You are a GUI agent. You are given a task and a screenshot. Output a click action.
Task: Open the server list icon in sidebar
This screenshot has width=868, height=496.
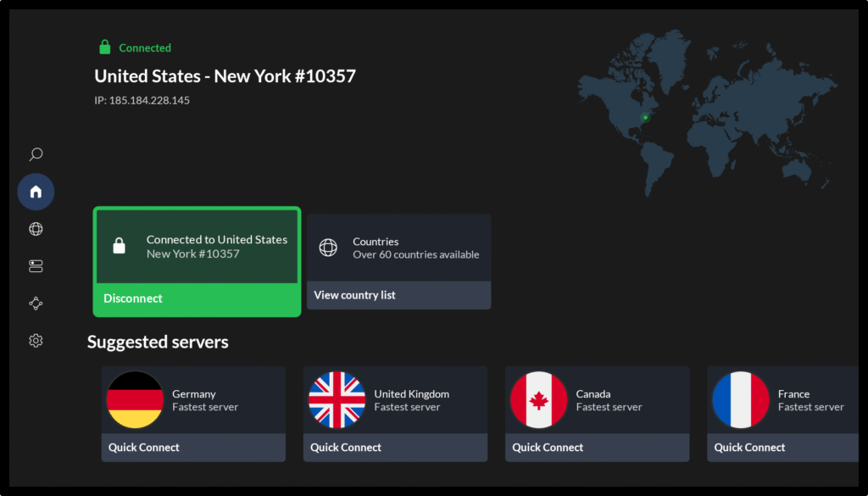click(x=36, y=265)
